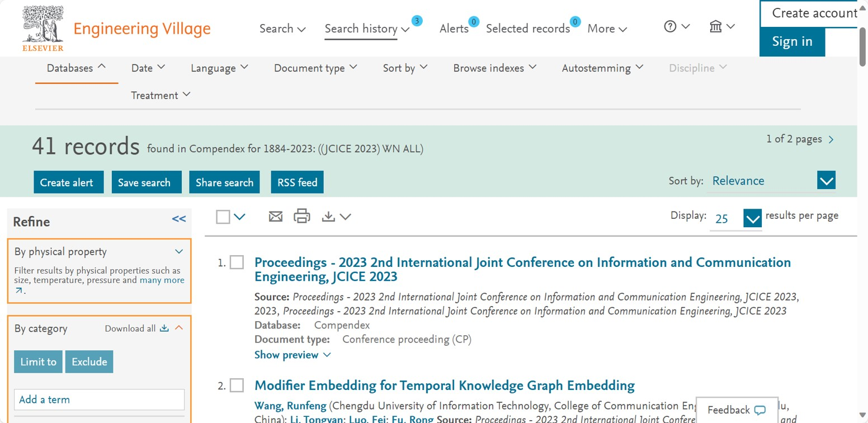
Task: Click the Sign in button
Action: pyautogui.click(x=792, y=41)
